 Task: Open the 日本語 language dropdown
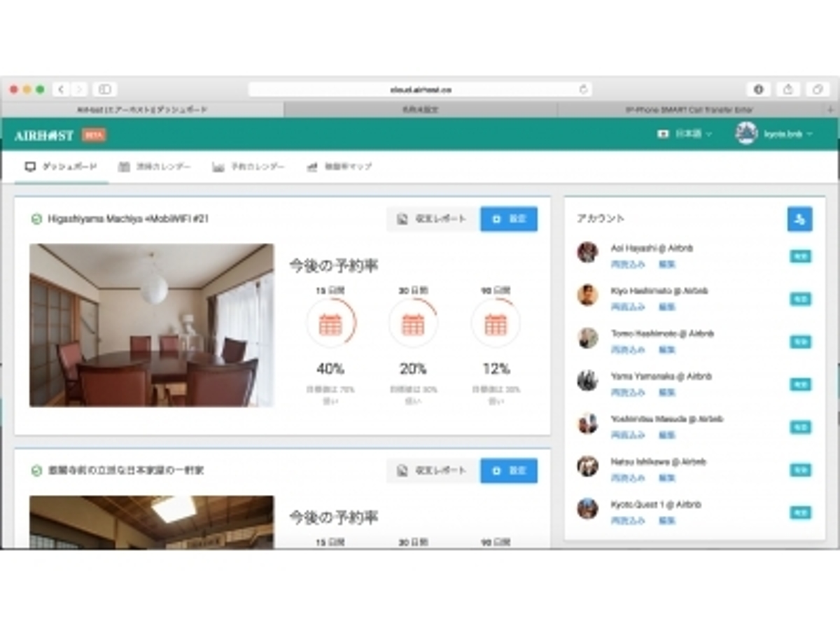[x=685, y=134]
